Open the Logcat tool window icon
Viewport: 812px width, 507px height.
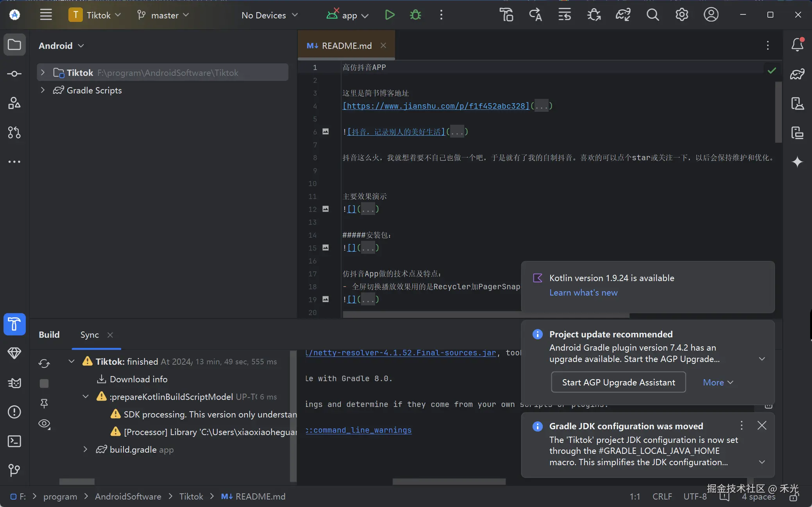pyautogui.click(x=14, y=383)
